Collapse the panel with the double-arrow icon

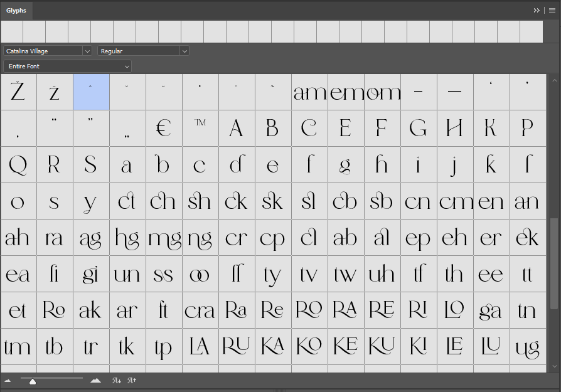pyautogui.click(x=537, y=11)
